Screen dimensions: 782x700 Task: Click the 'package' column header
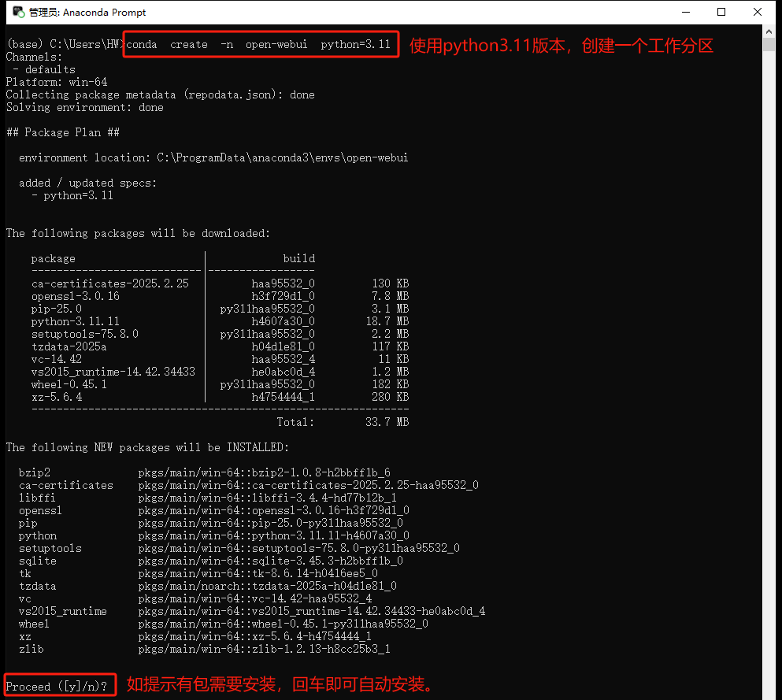click(x=54, y=259)
